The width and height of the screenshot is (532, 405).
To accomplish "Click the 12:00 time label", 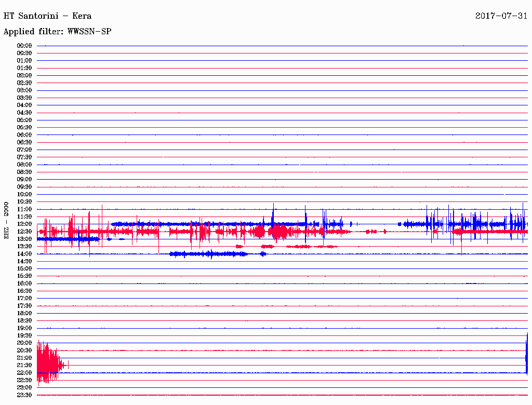I will 24,224.
